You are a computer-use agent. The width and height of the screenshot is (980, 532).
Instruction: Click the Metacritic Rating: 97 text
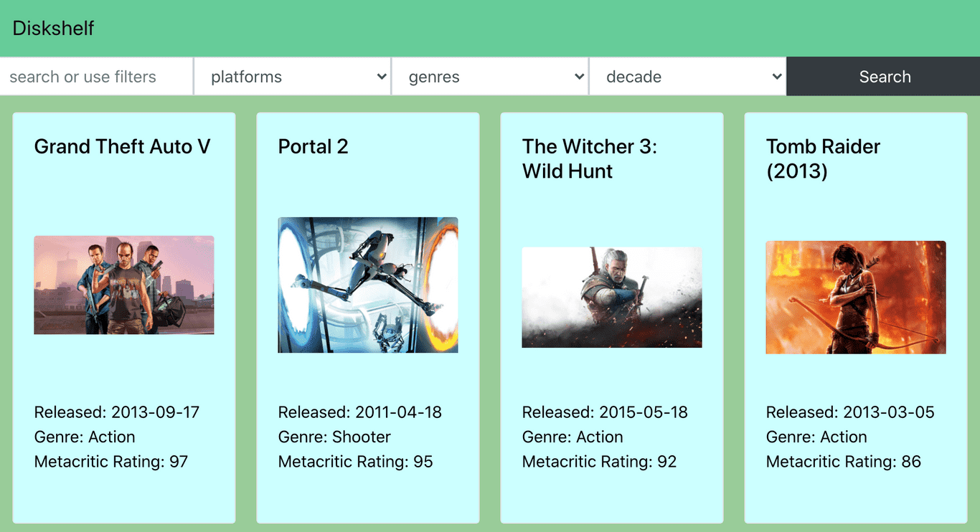(111, 462)
